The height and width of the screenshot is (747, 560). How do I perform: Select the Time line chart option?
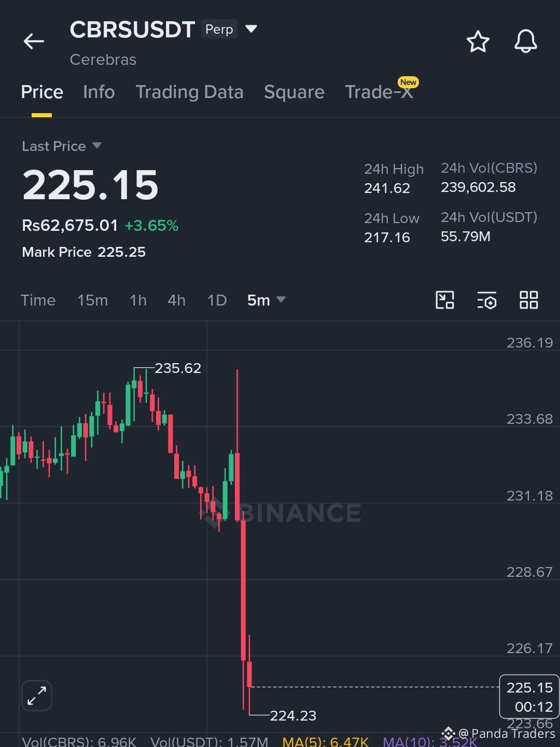pos(38,300)
